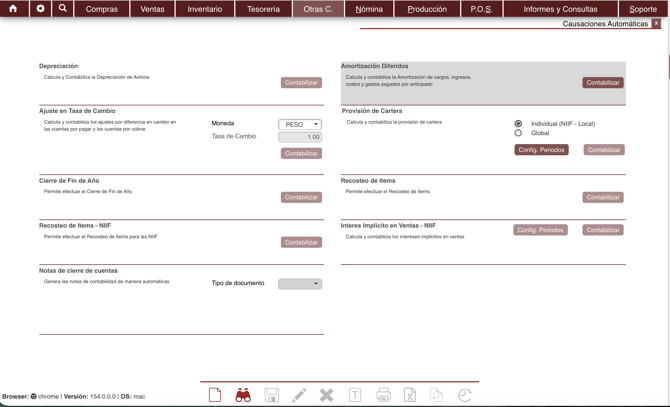Open the settings gear icon
This screenshot has width=670, height=407.
coord(40,9)
